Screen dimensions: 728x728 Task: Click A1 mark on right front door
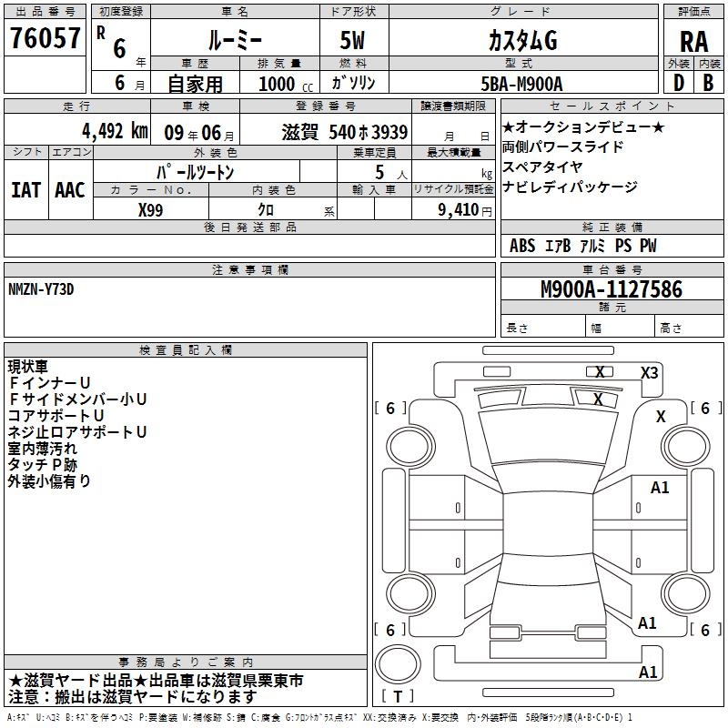[x=660, y=488]
